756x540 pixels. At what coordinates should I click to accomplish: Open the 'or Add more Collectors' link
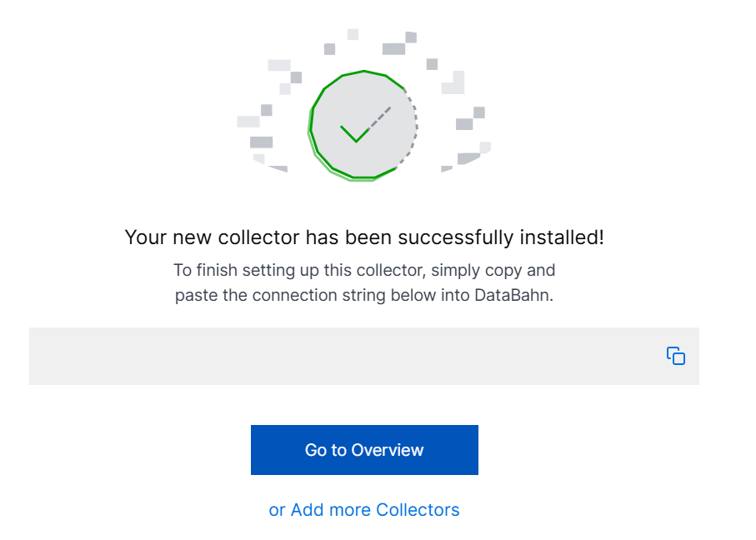pos(364,510)
